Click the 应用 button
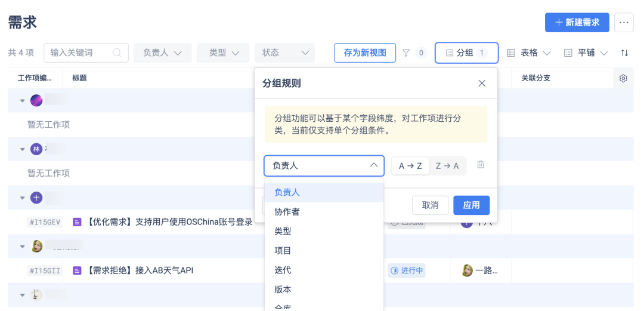This screenshot has width=644, height=311. (471, 205)
